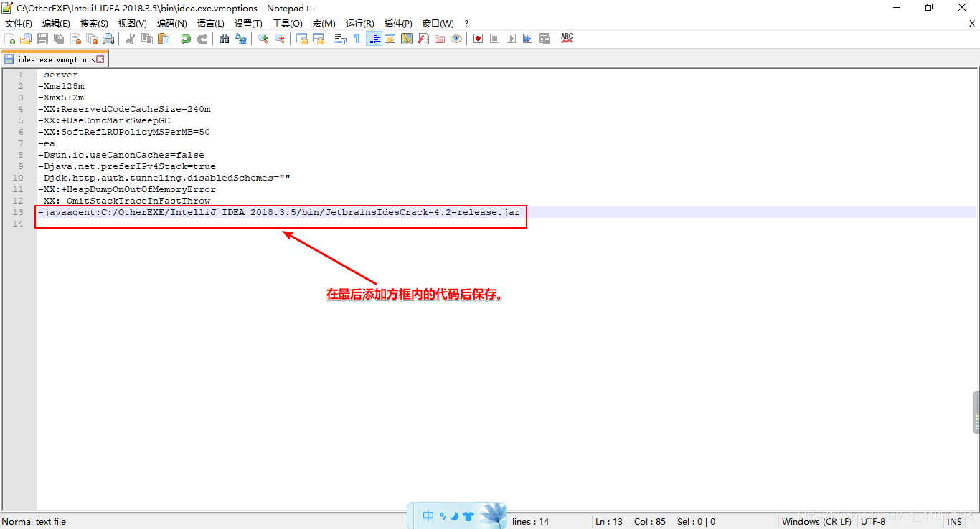Stop macro recording square button
This screenshot has height=529, width=980.
[x=495, y=39]
